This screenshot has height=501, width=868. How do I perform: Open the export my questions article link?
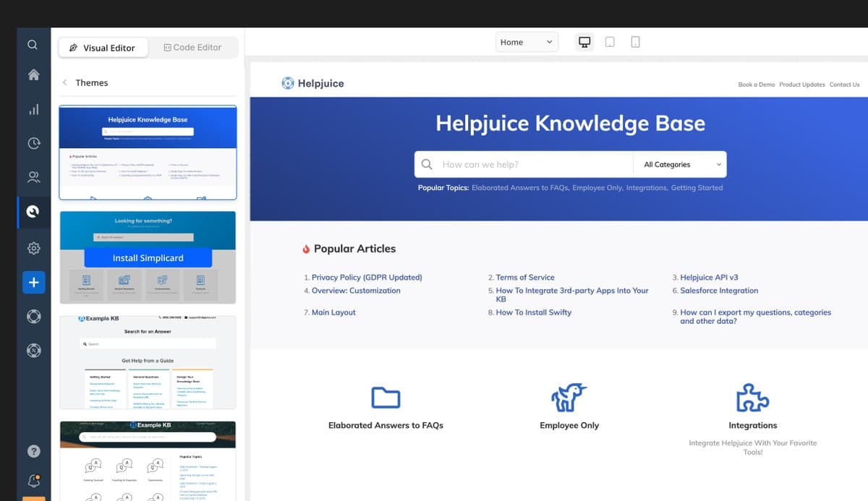[755, 317]
